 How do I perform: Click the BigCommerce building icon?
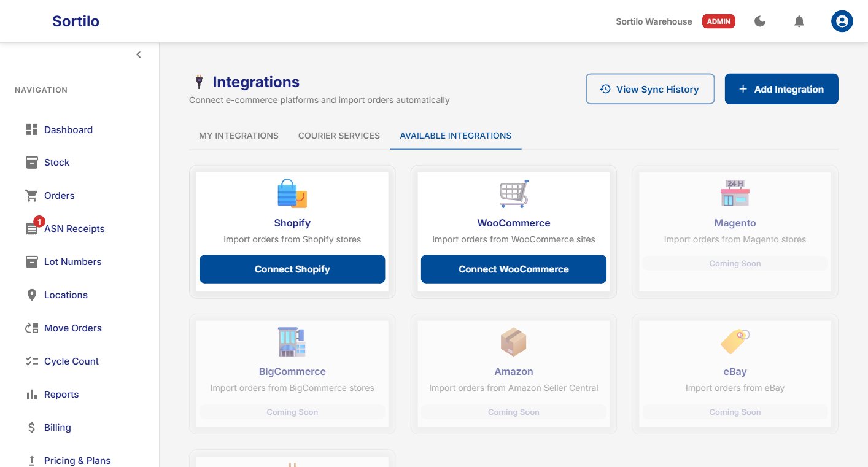[292, 342]
